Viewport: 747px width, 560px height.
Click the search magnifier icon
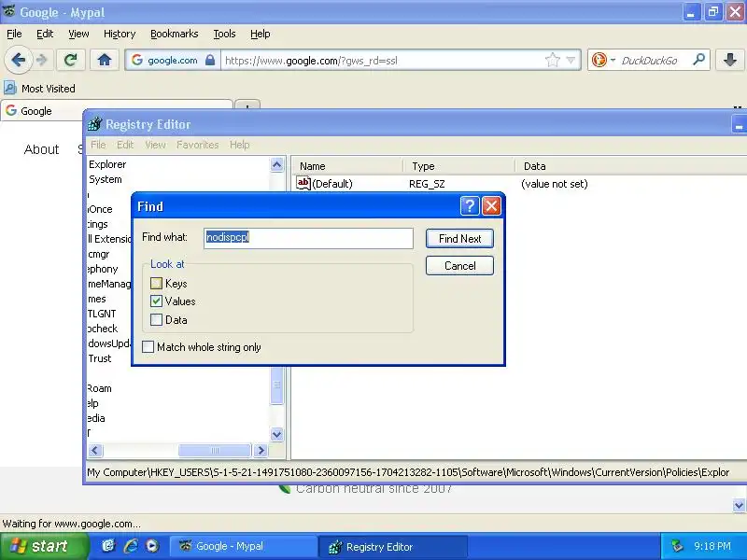point(698,60)
